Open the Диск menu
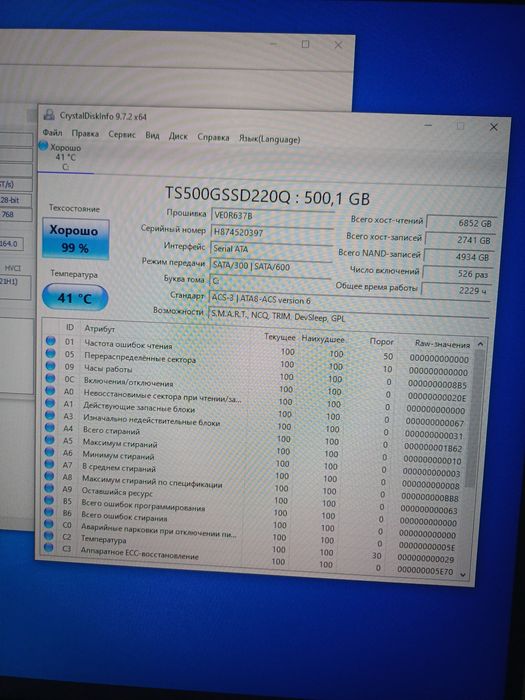The height and width of the screenshot is (700, 525). [178, 136]
